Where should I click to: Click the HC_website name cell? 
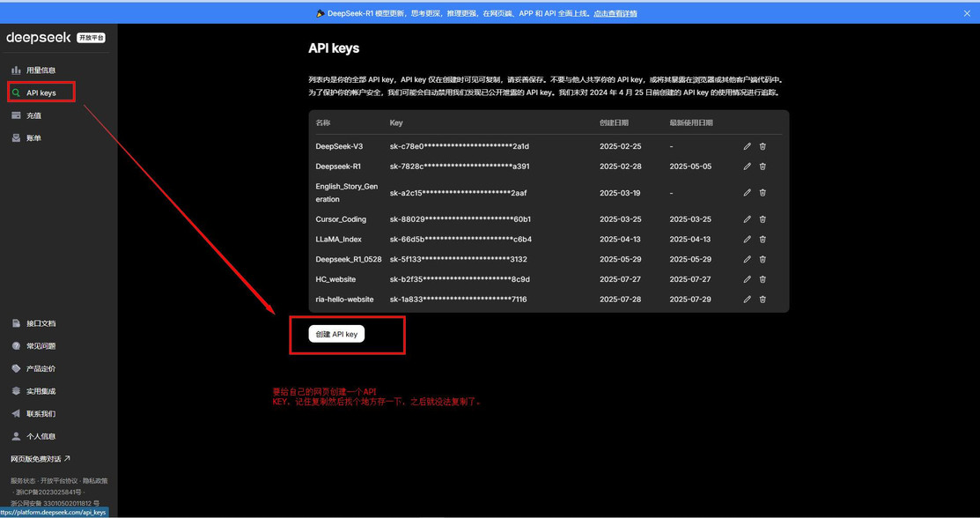335,279
